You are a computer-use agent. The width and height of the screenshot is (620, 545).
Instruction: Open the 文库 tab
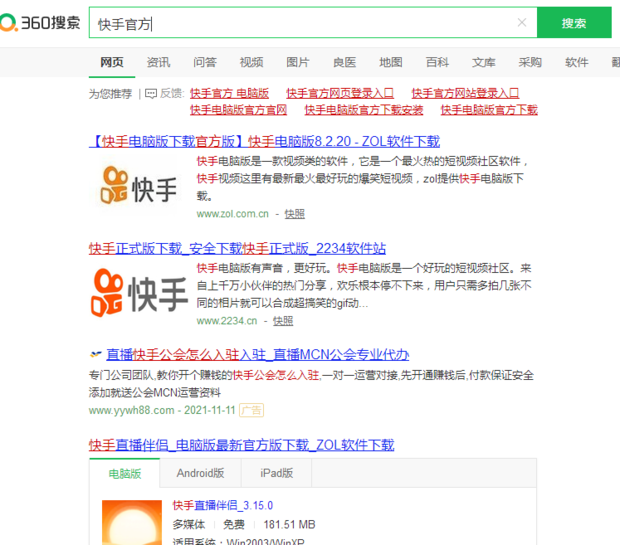pyautogui.click(x=484, y=62)
